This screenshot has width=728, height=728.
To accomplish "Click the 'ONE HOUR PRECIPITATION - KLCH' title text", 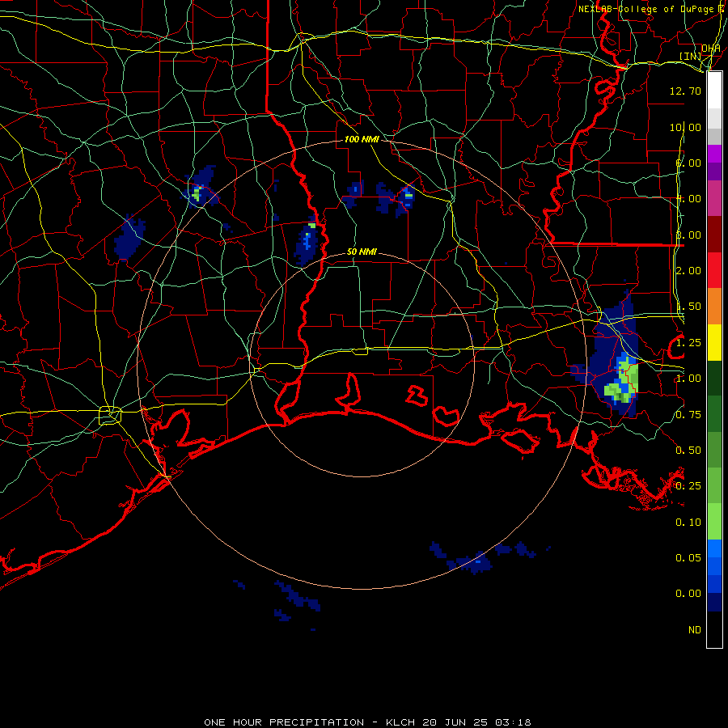I will [310, 722].
